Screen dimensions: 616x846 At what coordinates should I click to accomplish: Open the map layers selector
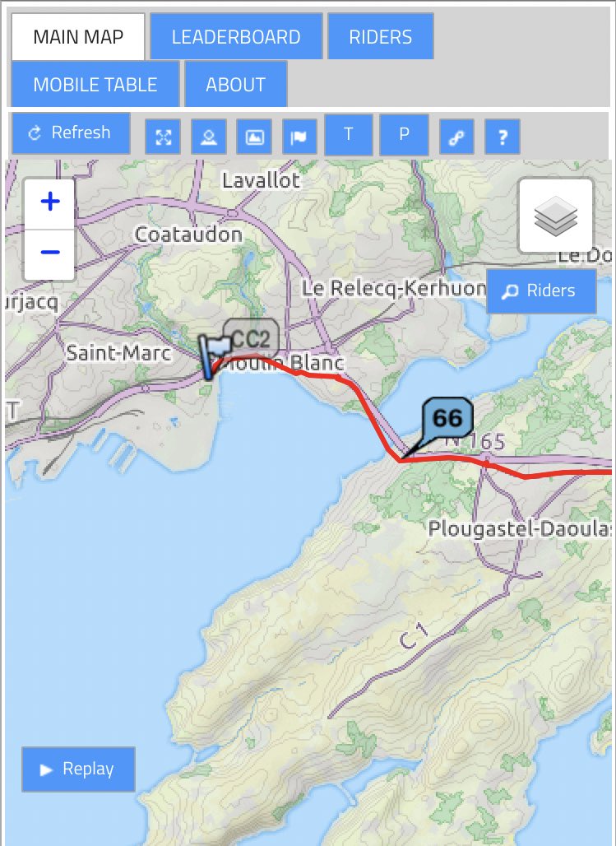pyautogui.click(x=556, y=216)
